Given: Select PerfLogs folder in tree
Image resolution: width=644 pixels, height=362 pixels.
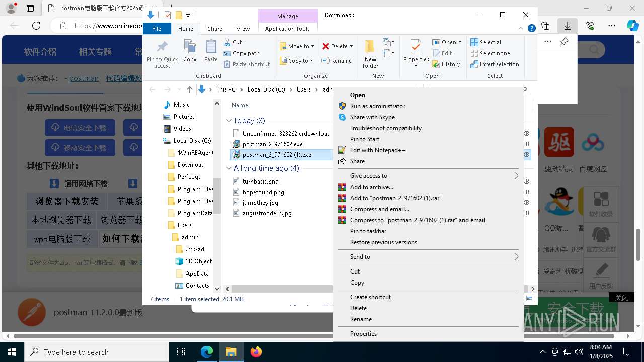Looking at the screenshot, I should pos(189,177).
